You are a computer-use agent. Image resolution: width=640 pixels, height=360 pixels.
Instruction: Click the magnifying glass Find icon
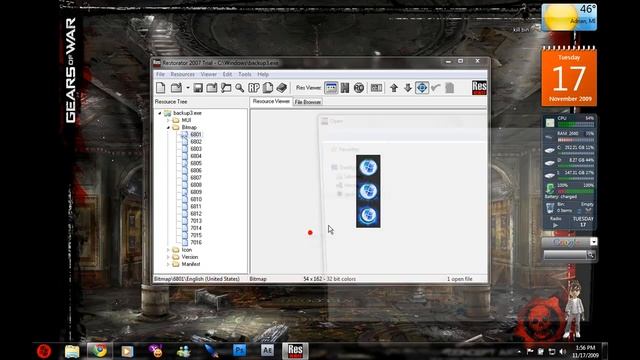240,88
